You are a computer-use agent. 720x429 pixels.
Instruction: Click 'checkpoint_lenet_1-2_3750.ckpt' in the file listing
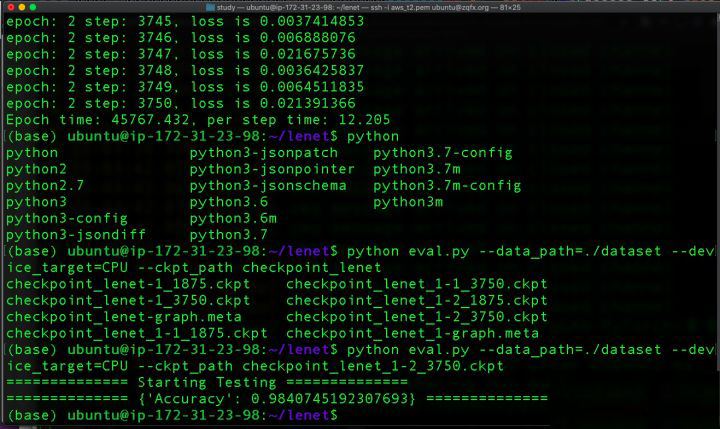[416, 317]
